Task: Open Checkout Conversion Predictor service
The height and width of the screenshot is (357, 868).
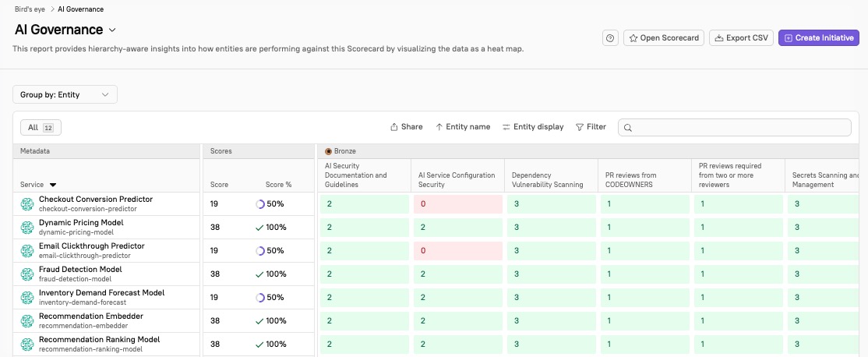Action: pos(96,200)
